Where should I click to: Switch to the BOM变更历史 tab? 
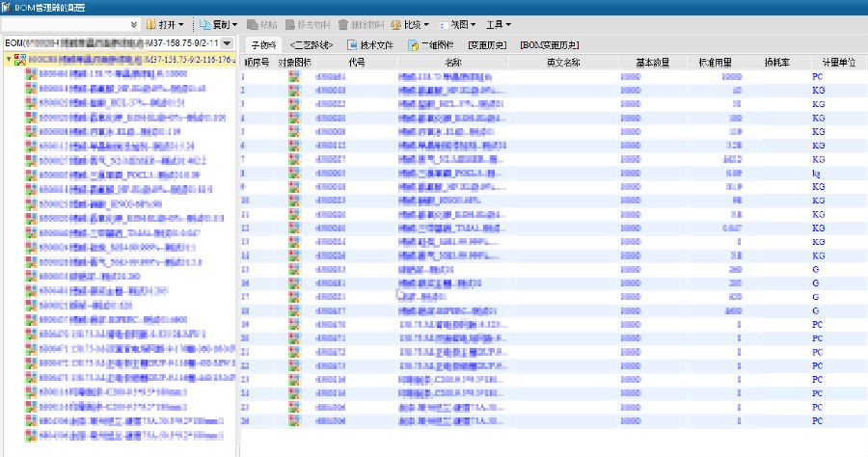tap(549, 45)
